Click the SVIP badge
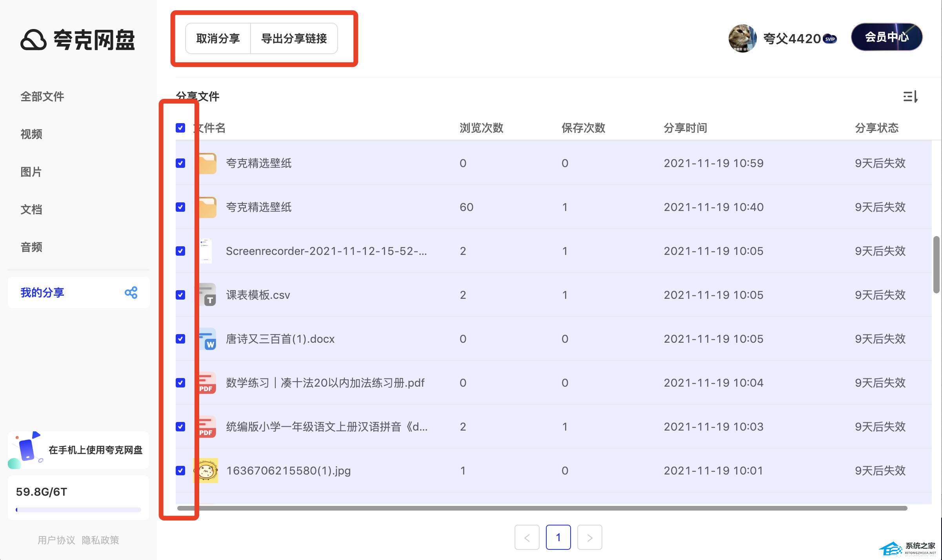 (x=830, y=39)
